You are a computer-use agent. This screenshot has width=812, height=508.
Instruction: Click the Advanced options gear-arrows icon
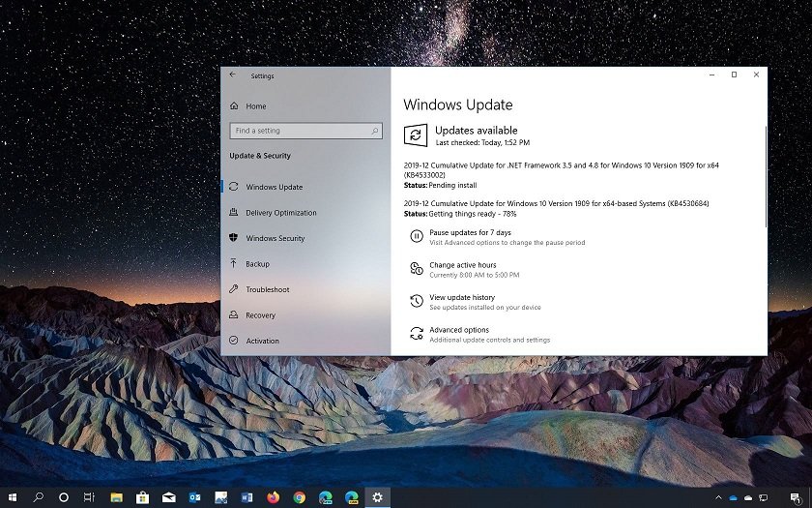tap(416, 333)
